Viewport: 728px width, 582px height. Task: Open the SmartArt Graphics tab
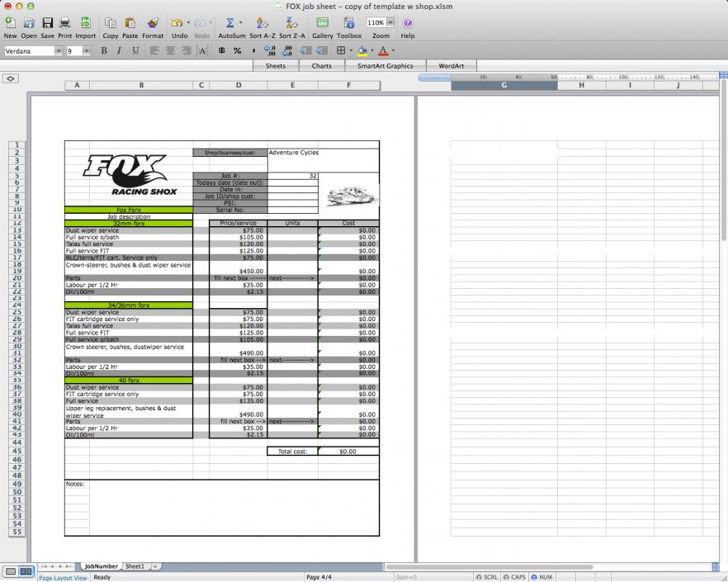[x=385, y=66]
